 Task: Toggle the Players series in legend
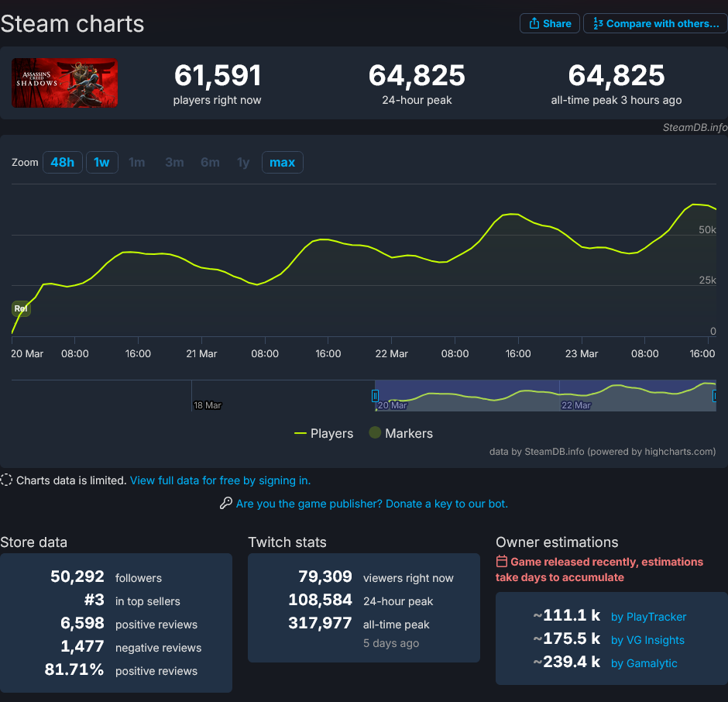tap(324, 433)
